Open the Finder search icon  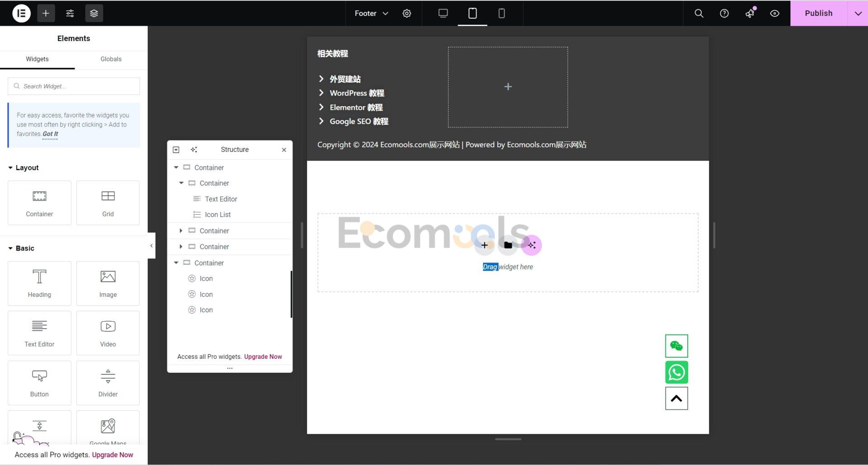tap(699, 13)
